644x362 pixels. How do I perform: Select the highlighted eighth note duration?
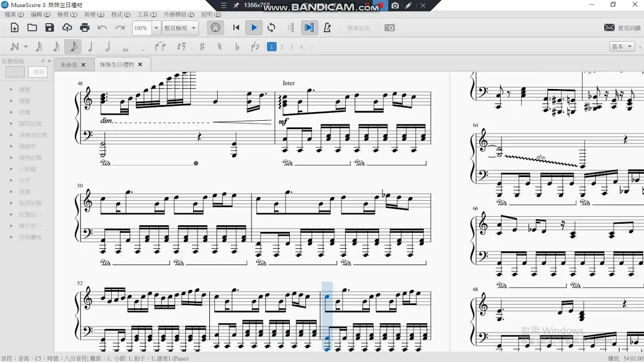pos(73,47)
